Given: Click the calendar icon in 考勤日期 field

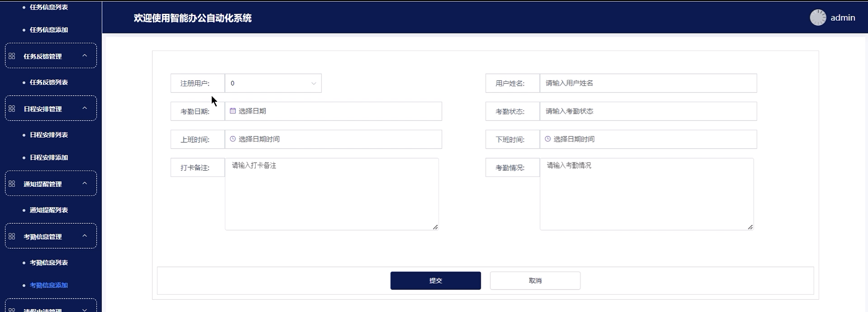Looking at the screenshot, I should [232, 111].
